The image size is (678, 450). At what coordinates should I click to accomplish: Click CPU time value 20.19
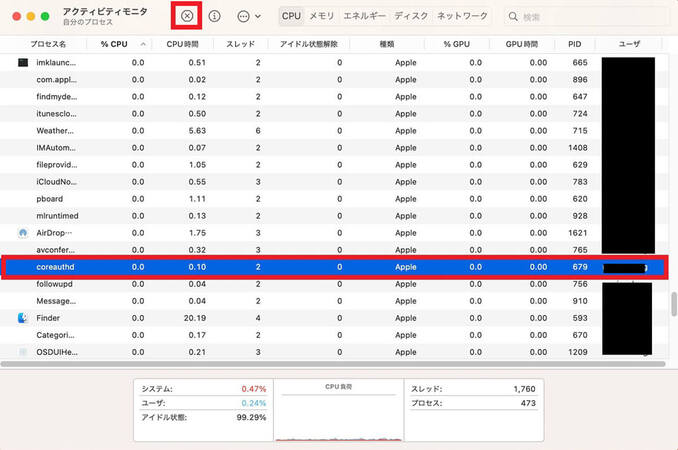tap(195, 318)
